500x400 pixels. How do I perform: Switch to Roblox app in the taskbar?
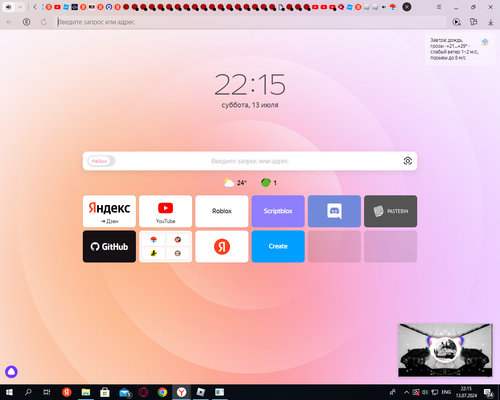(201, 392)
